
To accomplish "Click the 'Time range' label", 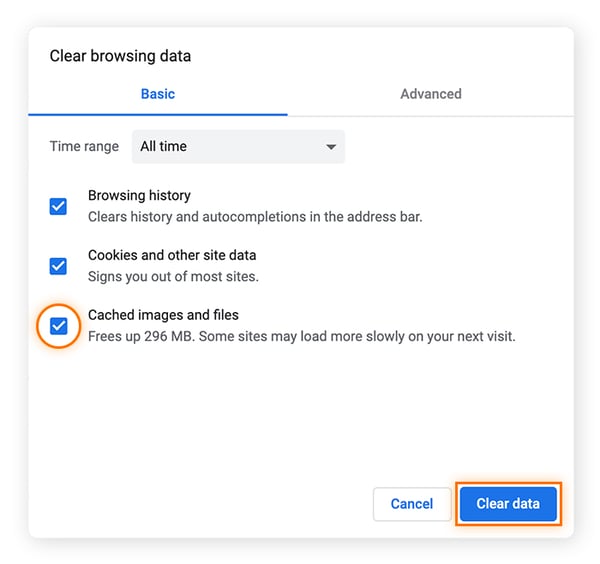I will 84,146.
